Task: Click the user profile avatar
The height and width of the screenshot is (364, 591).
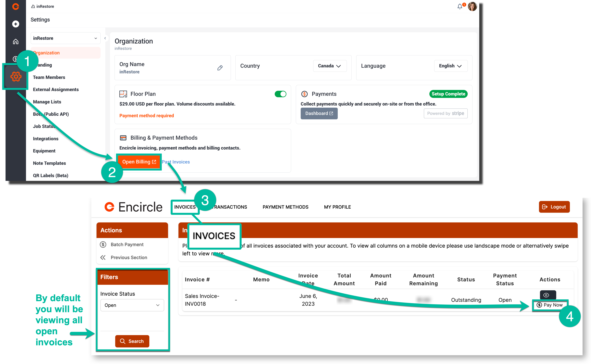Action: (x=472, y=6)
